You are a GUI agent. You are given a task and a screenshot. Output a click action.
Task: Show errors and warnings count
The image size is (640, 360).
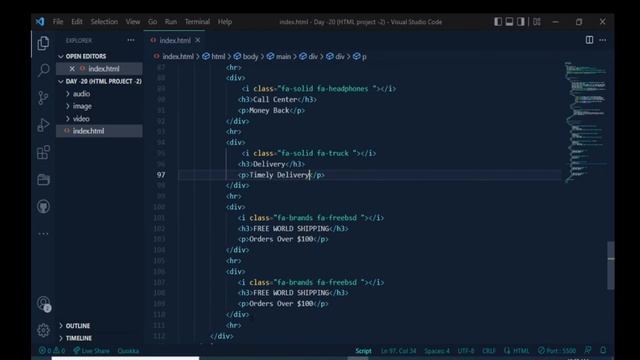pos(52,351)
